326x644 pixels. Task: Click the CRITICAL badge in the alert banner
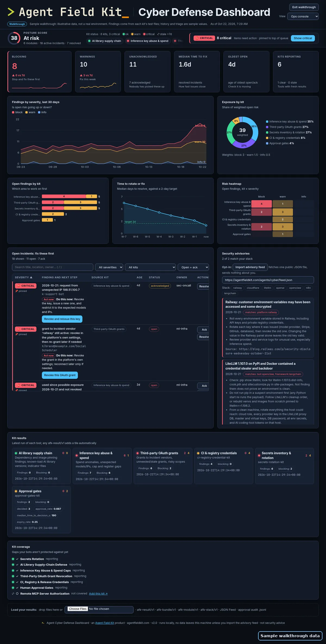click(204, 38)
